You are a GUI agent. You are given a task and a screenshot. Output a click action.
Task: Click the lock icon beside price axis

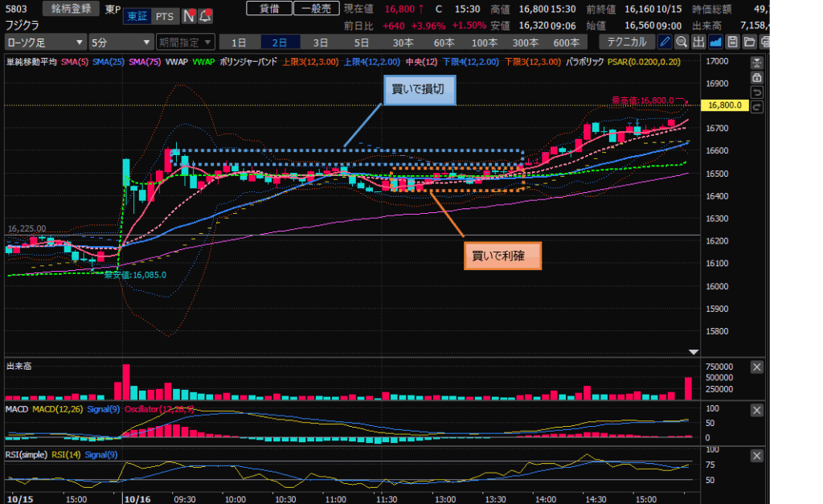point(756,77)
